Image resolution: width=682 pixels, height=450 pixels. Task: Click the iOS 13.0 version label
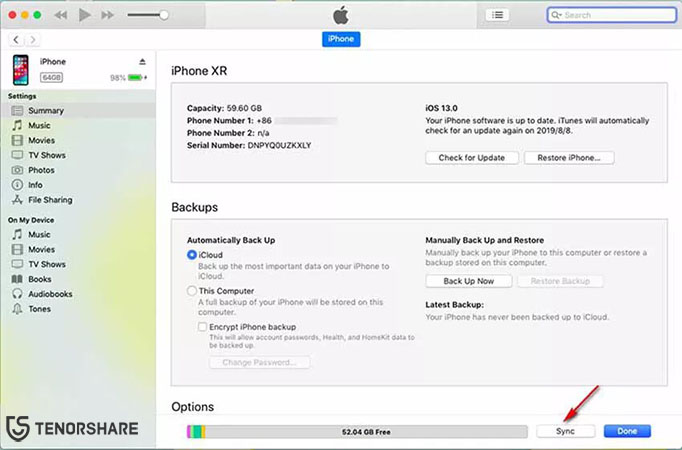441,108
